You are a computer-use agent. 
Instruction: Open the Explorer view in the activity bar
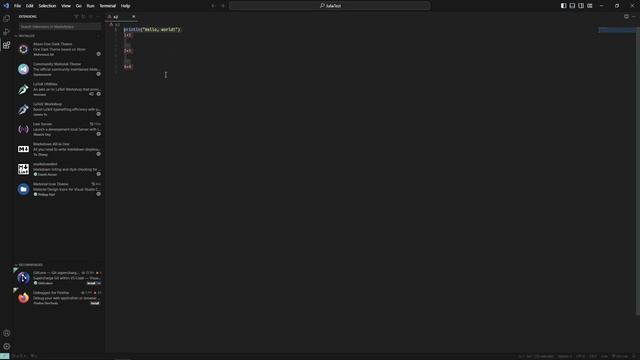pos(7,18)
